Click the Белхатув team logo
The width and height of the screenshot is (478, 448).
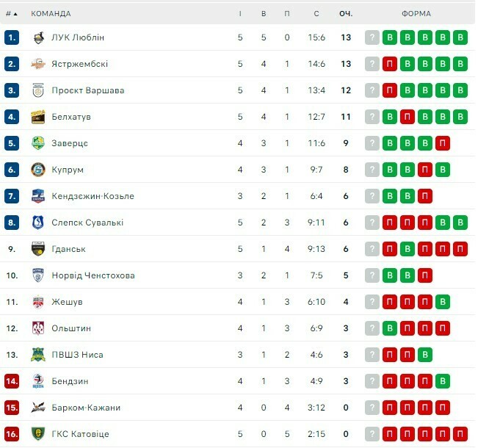tap(38, 117)
